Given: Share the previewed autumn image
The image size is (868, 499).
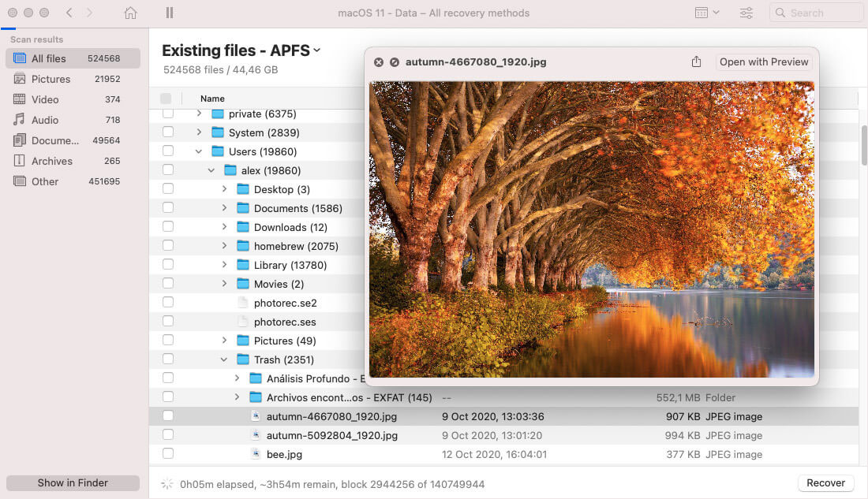Looking at the screenshot, I should (696, 61).
